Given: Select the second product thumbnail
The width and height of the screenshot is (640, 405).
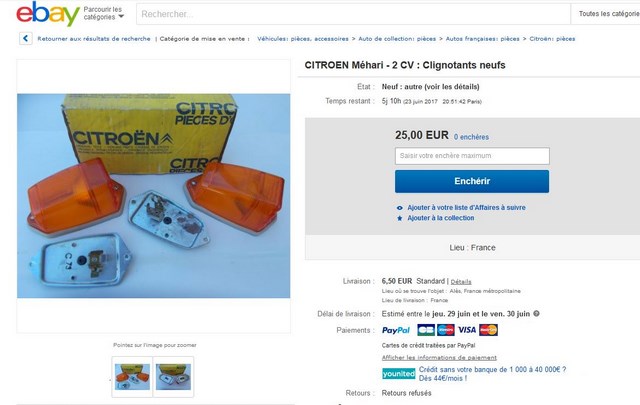Looking at the screenshot, I should click(x=173, y=377).
